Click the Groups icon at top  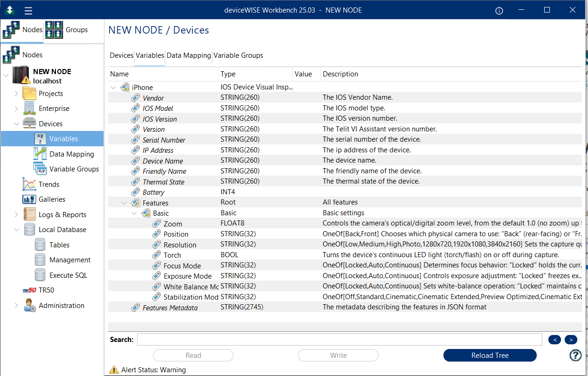(x=54, y=30)
